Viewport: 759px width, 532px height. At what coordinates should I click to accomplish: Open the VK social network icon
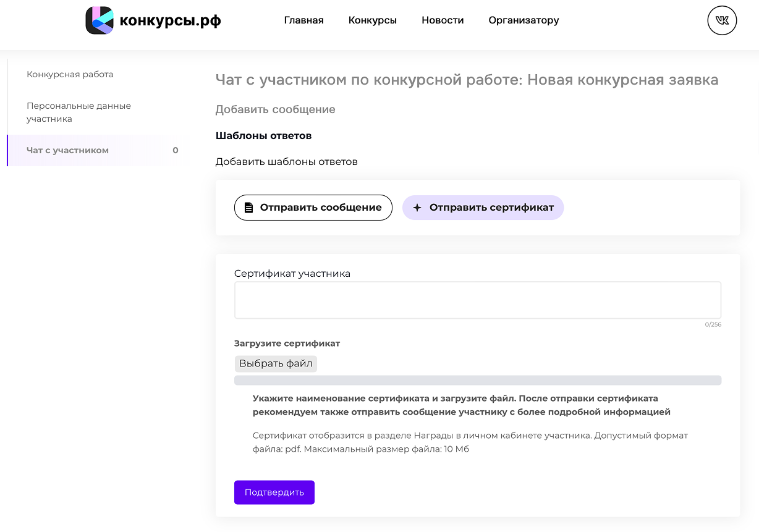pyautogui.click(x=722, y=20)
